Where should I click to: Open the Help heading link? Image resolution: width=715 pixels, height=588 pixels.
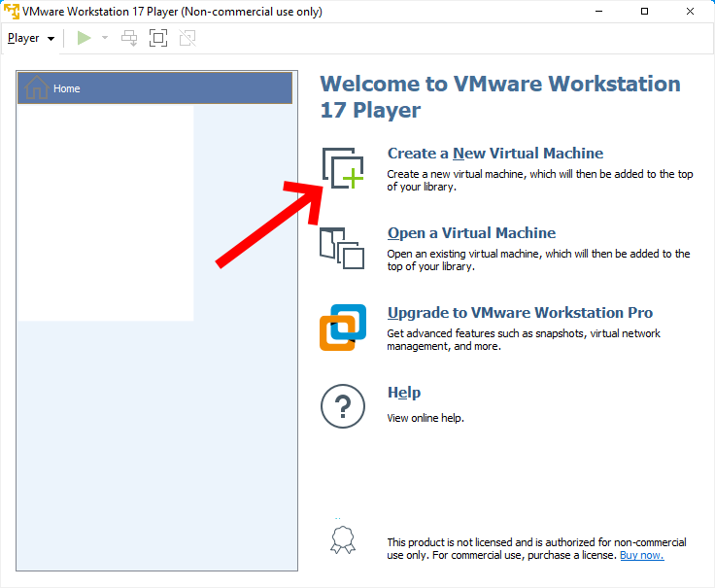click(403, 393)
